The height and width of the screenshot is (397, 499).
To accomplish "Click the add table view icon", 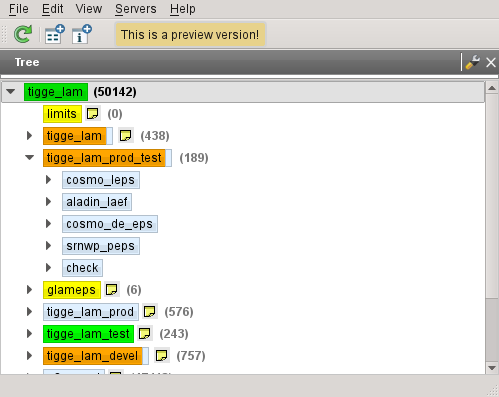I will tap(55, 34).
